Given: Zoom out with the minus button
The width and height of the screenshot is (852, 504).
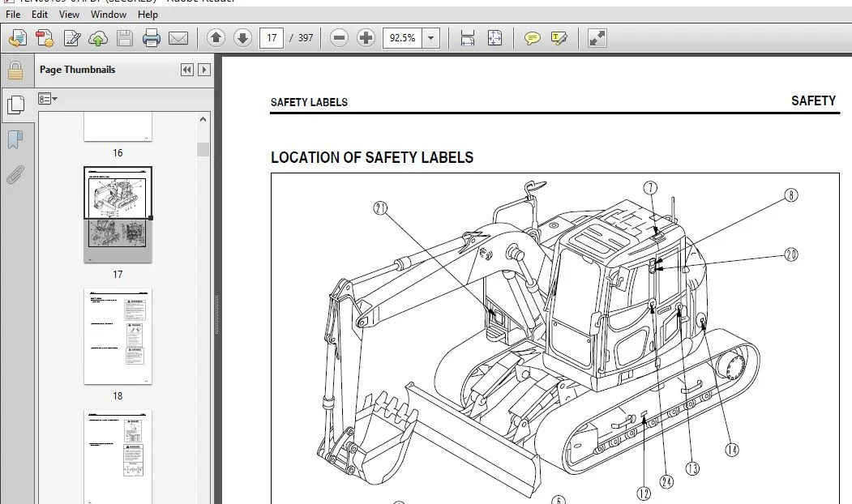Looking at the screenshot, I should [339, 38].
